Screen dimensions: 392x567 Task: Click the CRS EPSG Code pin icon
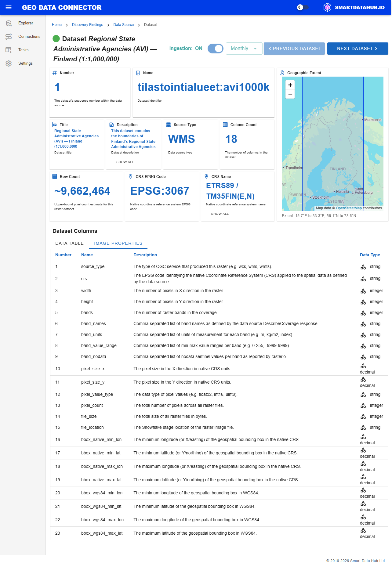131,176
